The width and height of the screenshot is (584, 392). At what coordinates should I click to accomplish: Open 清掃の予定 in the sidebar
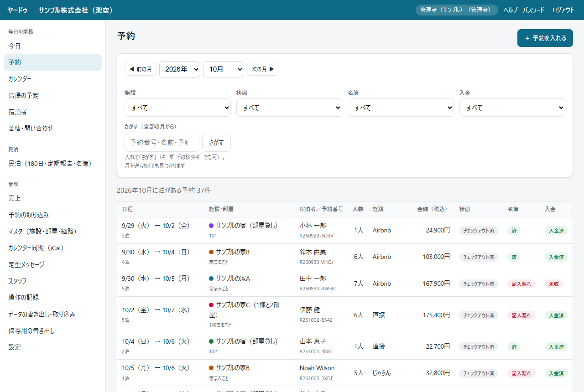[52, 95]
